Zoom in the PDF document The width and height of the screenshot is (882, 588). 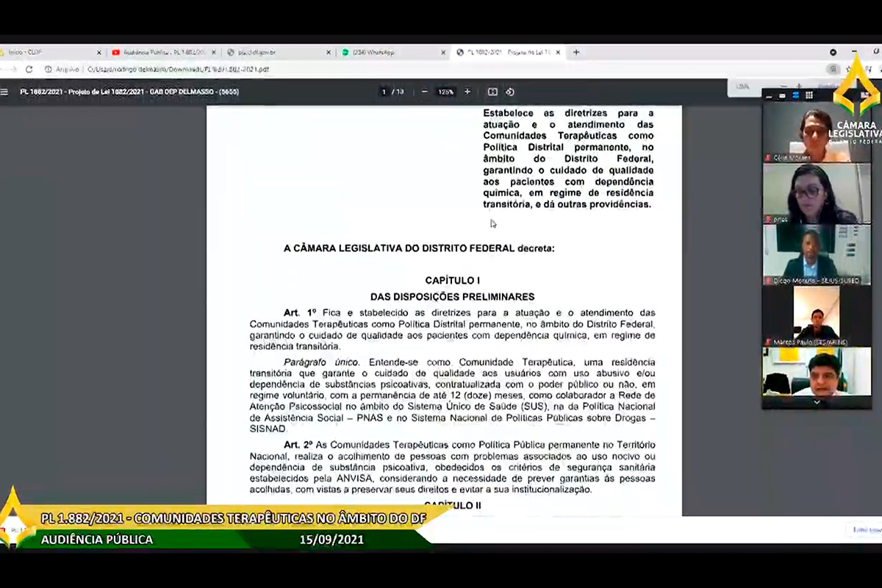[x=467, y=92]
